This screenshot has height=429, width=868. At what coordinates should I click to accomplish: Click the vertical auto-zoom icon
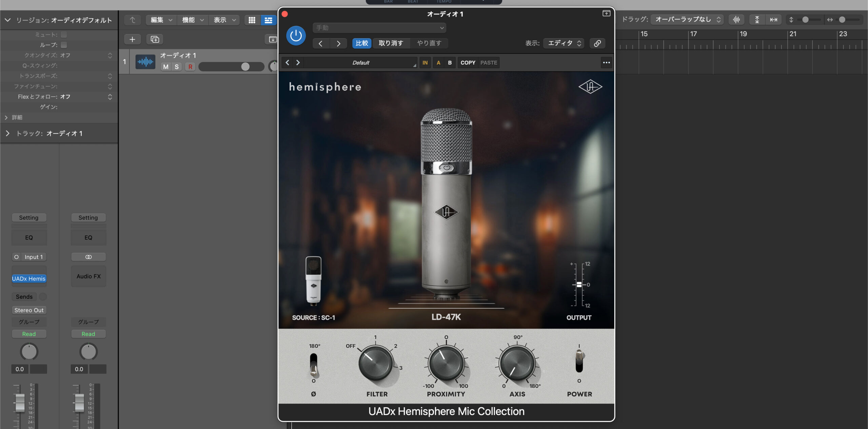point(757,20)
